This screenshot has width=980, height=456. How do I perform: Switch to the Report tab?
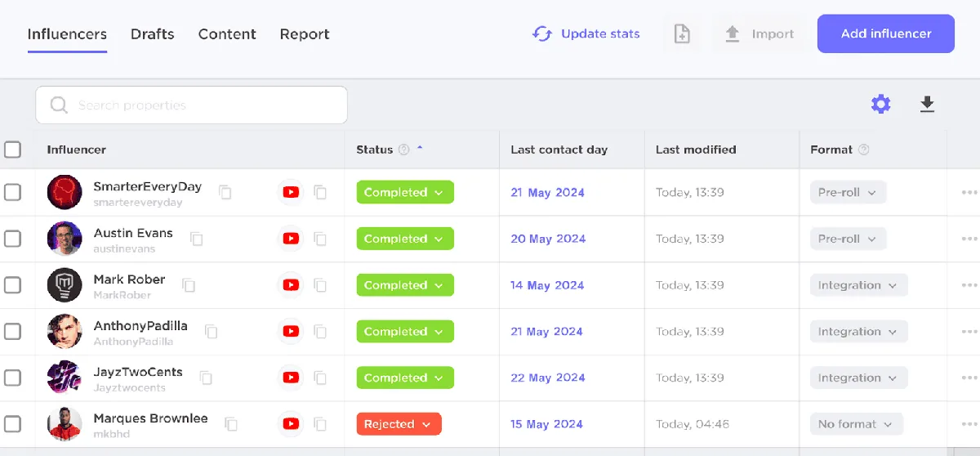click(x=305, y=34)
